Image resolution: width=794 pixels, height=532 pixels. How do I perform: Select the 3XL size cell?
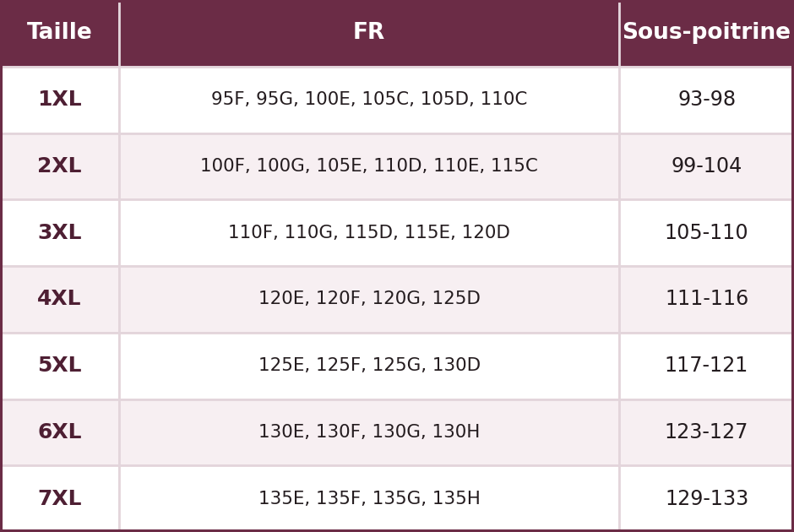(x=60, y=232)
